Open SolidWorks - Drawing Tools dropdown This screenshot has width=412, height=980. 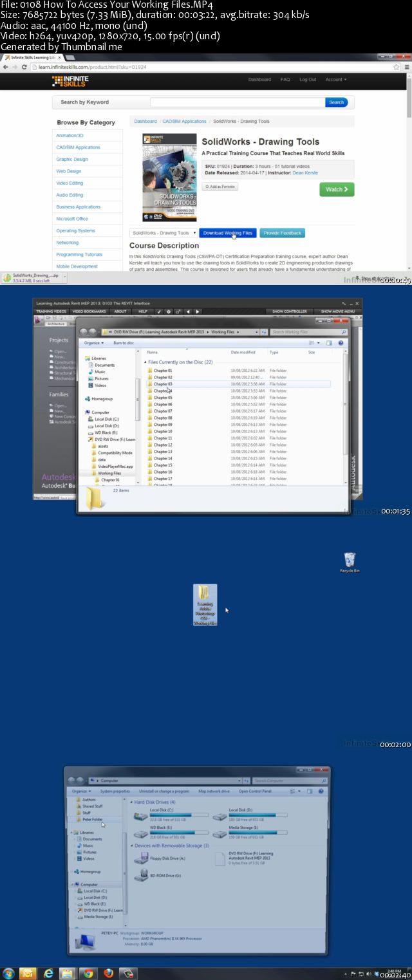(164, 233)
